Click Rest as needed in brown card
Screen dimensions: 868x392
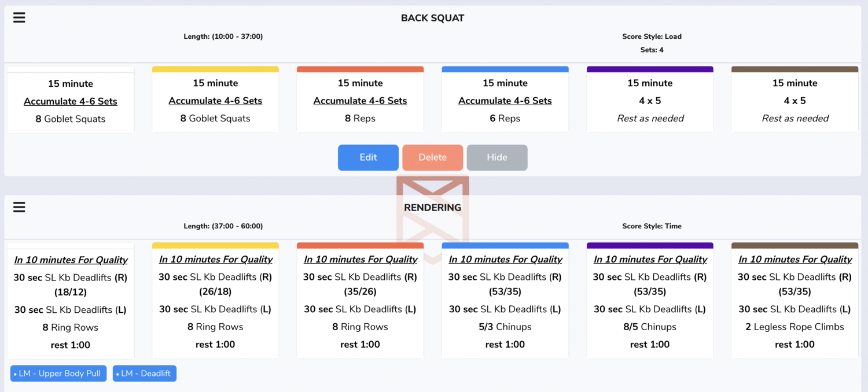[x=795, y=119]
